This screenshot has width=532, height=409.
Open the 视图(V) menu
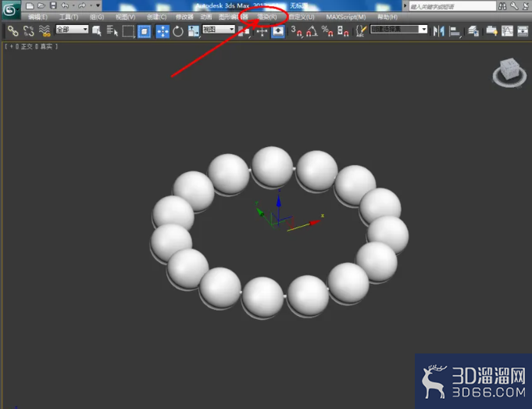[125, 17]
